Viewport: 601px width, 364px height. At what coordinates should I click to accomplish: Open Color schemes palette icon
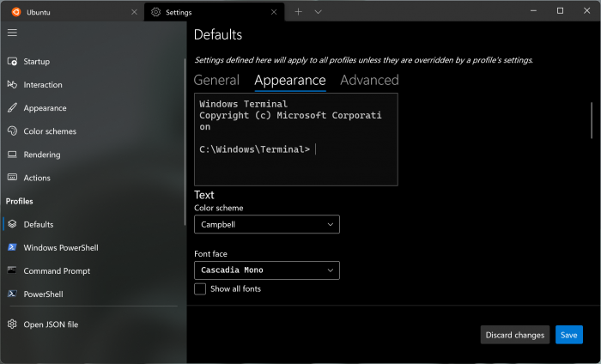coord(12,131)
